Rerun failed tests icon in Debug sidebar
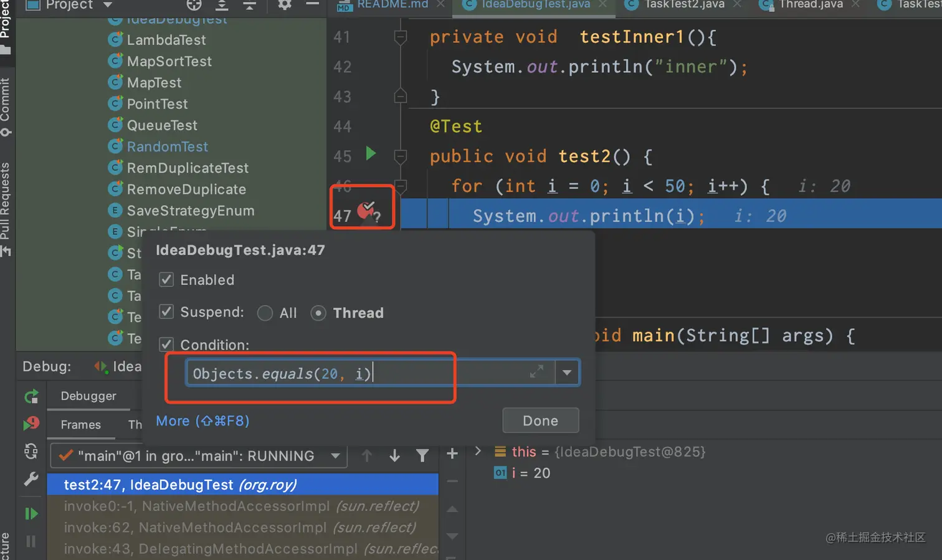The image size is (942, 560). [x=31, y=424]
